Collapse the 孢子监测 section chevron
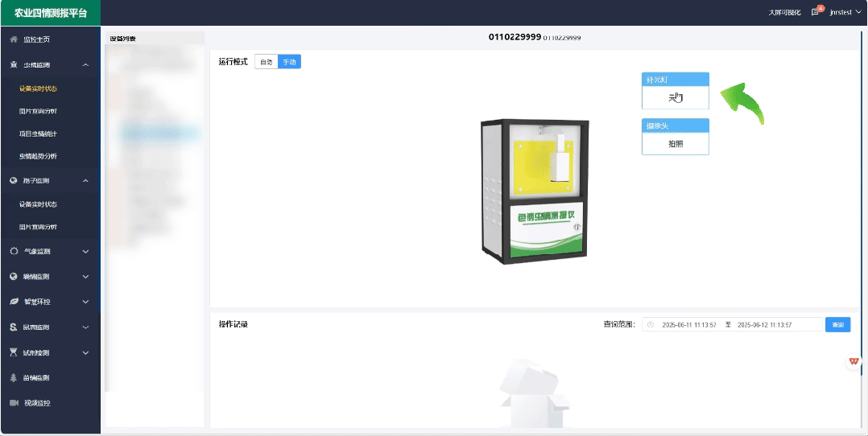The width and height of the screenshot is (868, 436). point(85,181)
